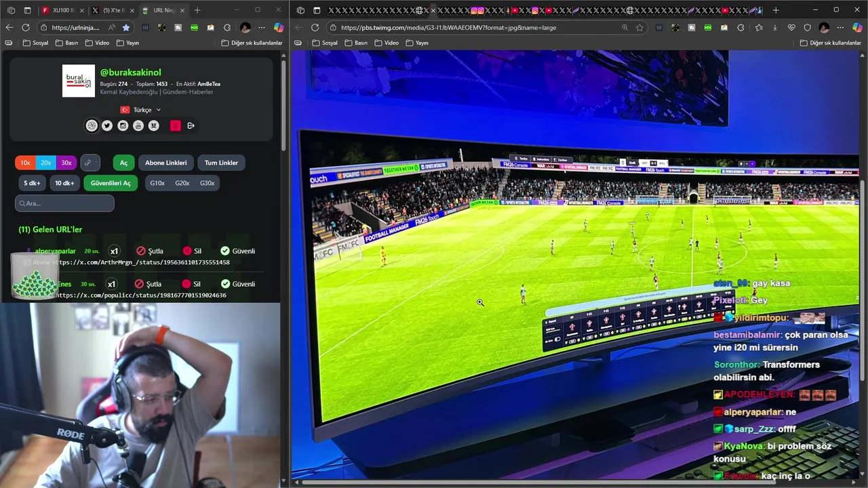868x488 pixels.
Task: Click the green Aç button
Action: point(123,163)
